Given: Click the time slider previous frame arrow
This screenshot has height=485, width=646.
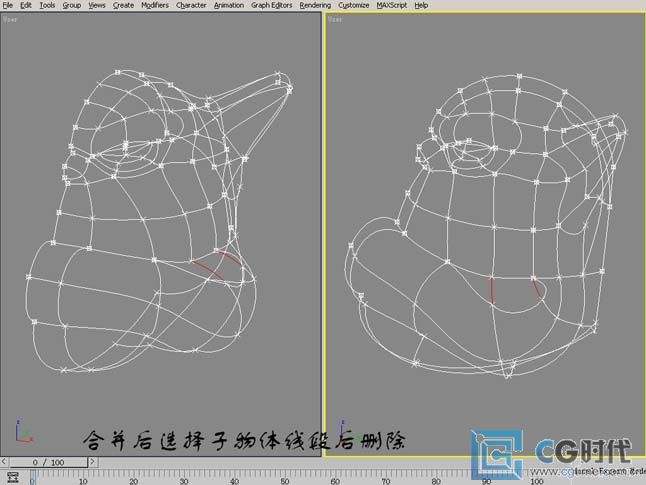Looking at the screenshot, I should point(4,462).
